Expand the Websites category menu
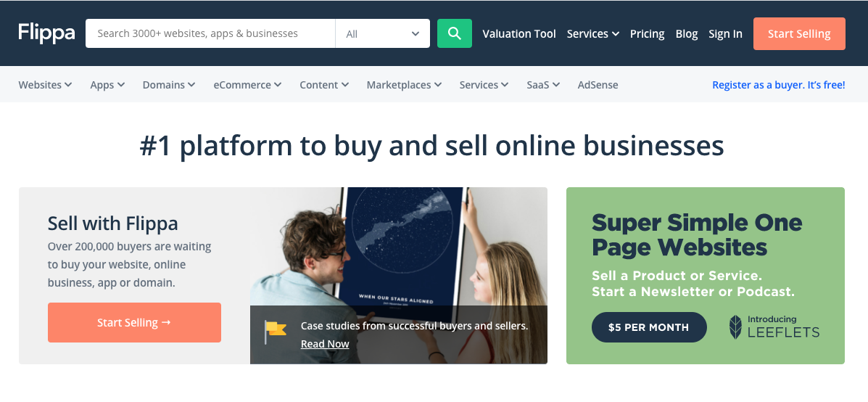868x402 pixels. (45, 85)
